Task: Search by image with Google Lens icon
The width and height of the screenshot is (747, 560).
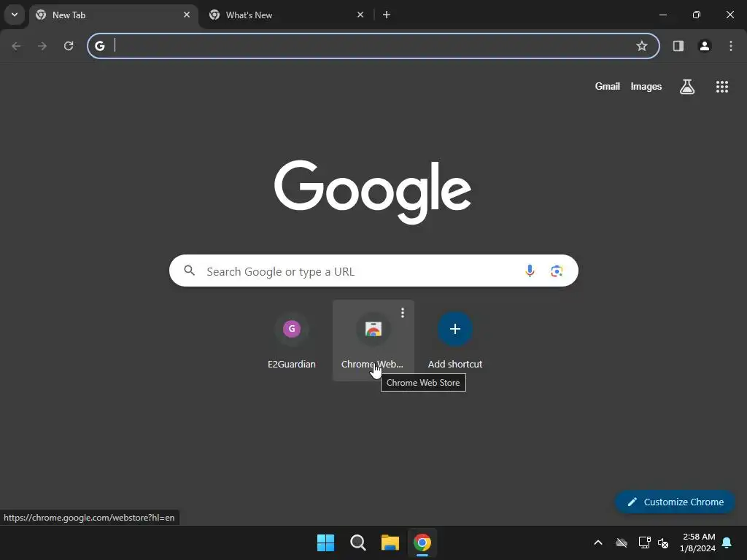Action: 557,271
